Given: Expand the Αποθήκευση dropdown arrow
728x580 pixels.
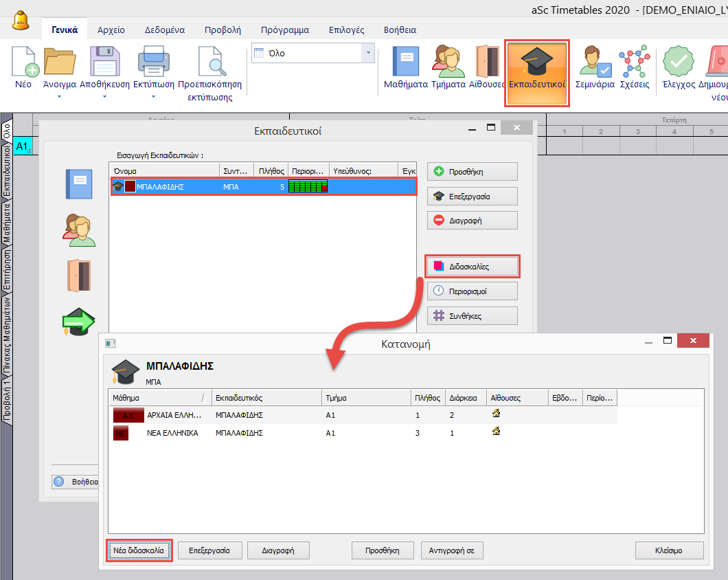Looking at the screenshot, I should pos(104,97).
